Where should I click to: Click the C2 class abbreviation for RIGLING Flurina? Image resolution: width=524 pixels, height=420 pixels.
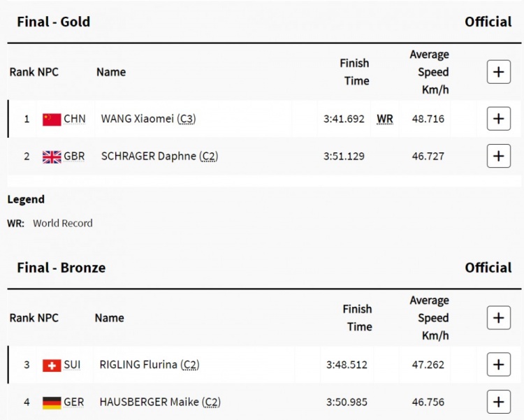[190, 365]
